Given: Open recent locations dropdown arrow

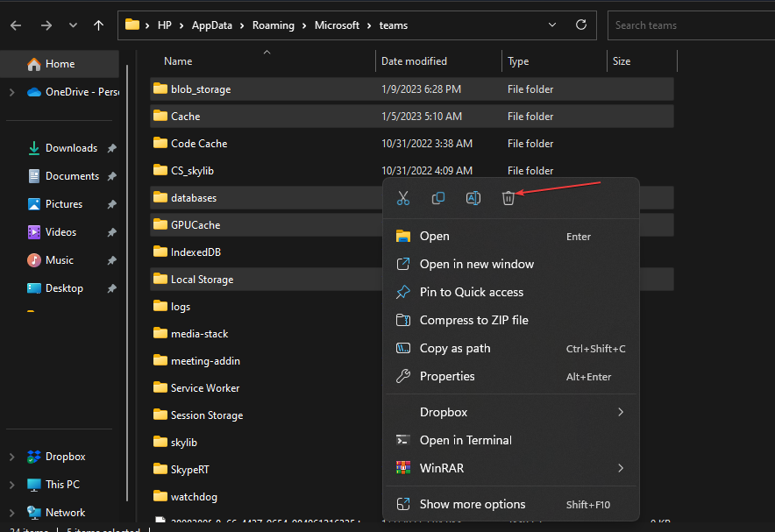Looking at the screenshot, I should tap(73, 25).
